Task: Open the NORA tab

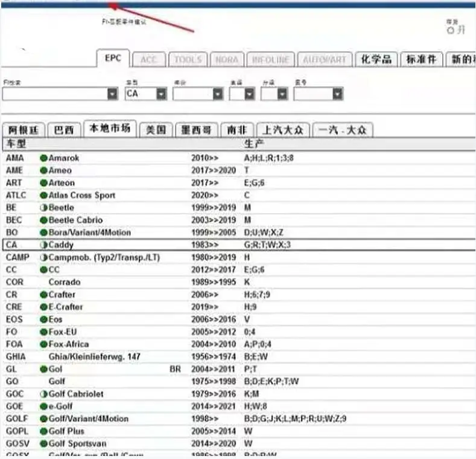Action: click(227, 59)
